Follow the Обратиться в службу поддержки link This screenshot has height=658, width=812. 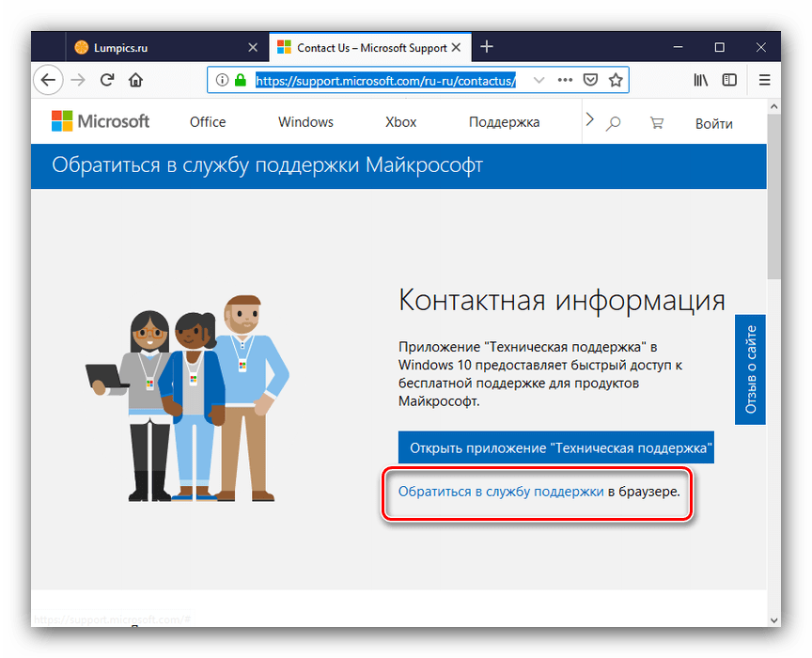[501, 491]
